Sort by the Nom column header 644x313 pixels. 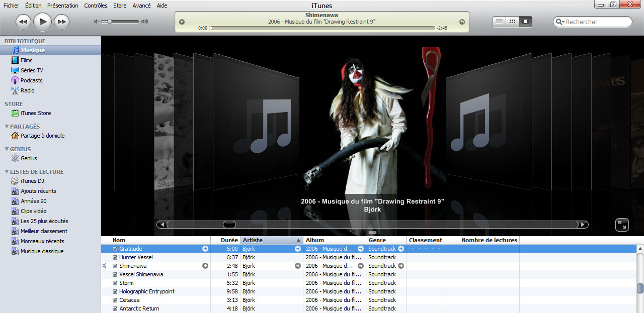point(160,240)
